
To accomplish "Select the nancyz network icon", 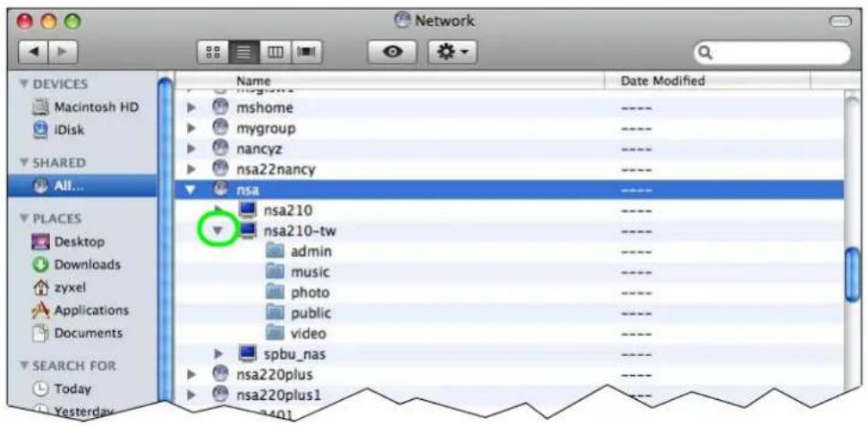I will [220, 149].
